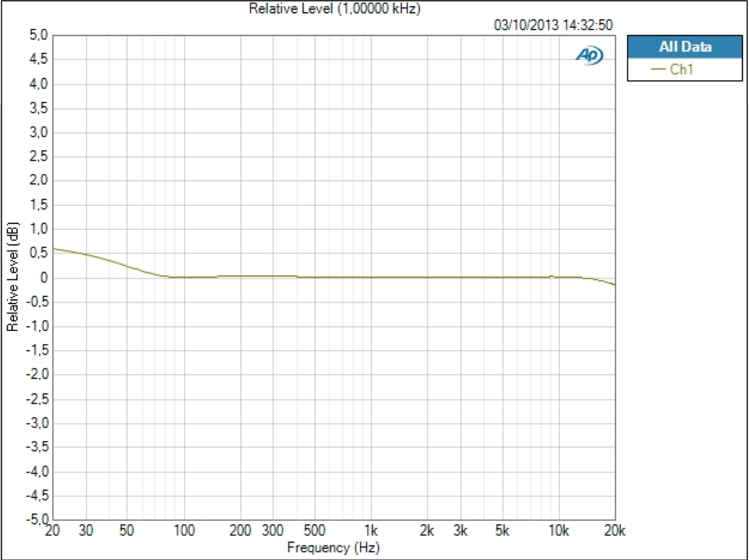Click the 2k frequency tick label

click(x=427, y=530)
